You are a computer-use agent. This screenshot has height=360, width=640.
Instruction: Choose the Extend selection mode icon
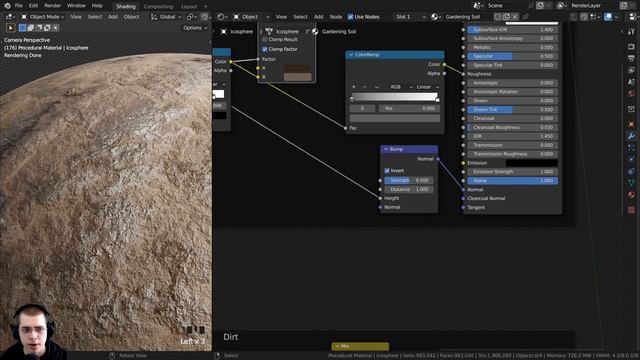pyautogui.click(x=31, y=28)
